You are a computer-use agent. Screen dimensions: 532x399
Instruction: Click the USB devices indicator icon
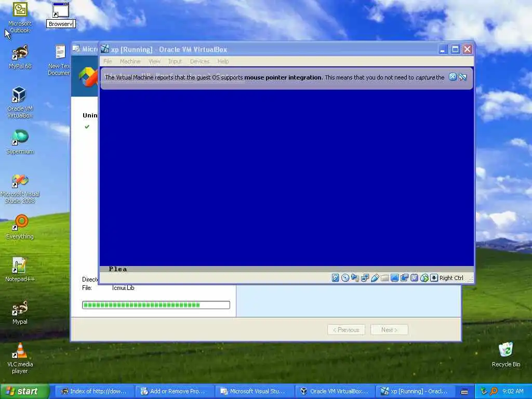tap(375, 278)
